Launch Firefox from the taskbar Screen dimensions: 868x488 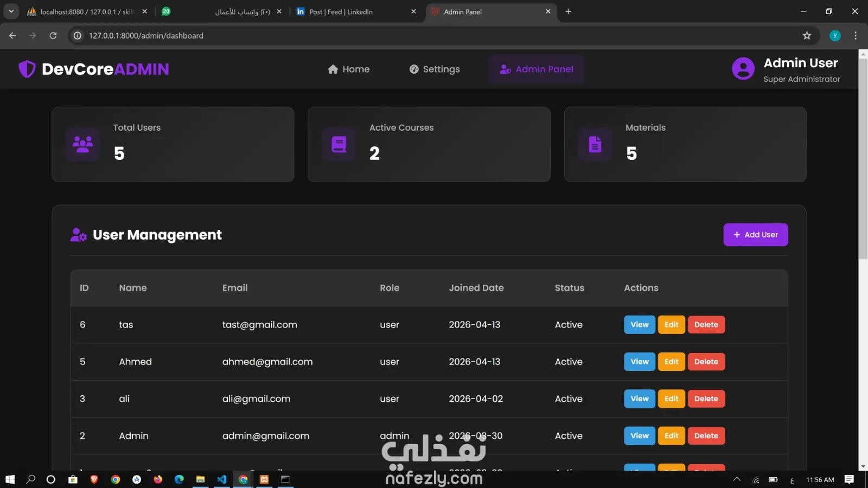coord(158,479)
